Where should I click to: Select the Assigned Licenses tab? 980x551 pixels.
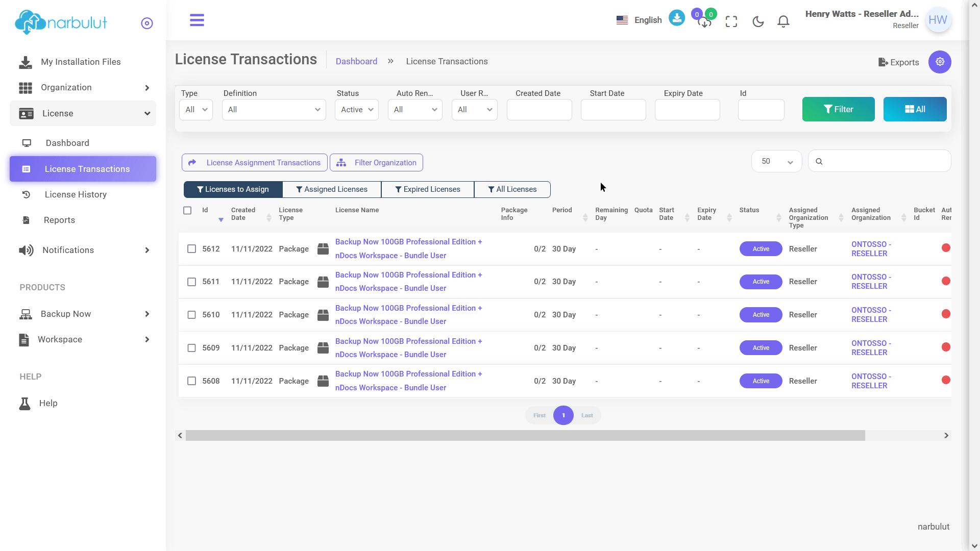click(332, 189)
